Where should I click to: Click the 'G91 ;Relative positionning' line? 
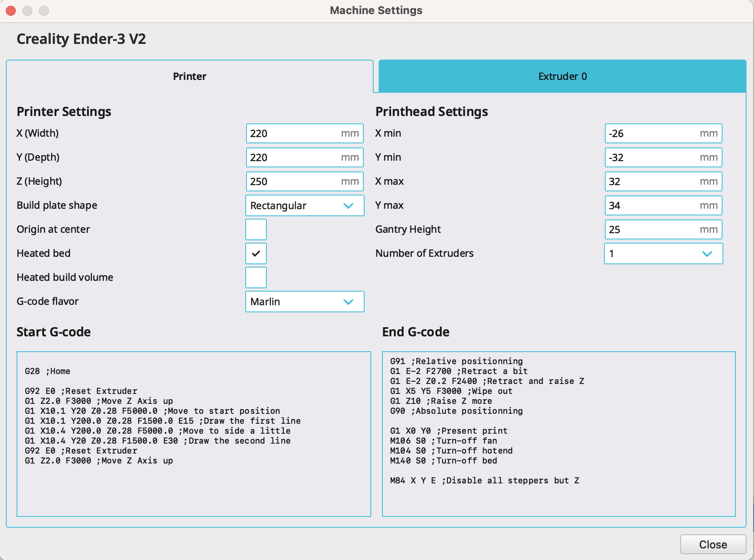pyautogui.click(x=456, y=361)
